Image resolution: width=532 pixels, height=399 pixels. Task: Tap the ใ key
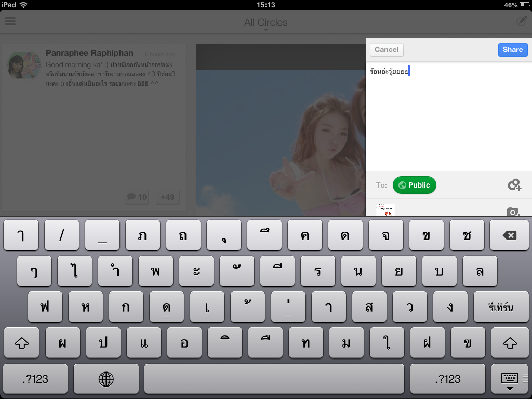click(387, 343)
